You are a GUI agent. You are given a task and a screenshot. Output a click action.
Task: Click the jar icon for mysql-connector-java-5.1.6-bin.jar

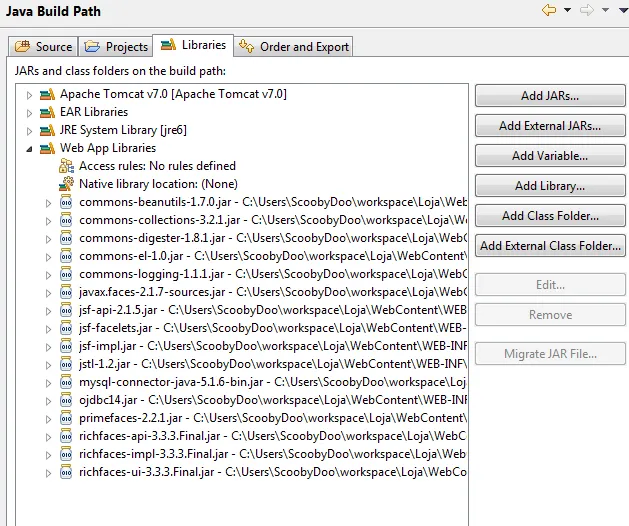coord(66,382)
